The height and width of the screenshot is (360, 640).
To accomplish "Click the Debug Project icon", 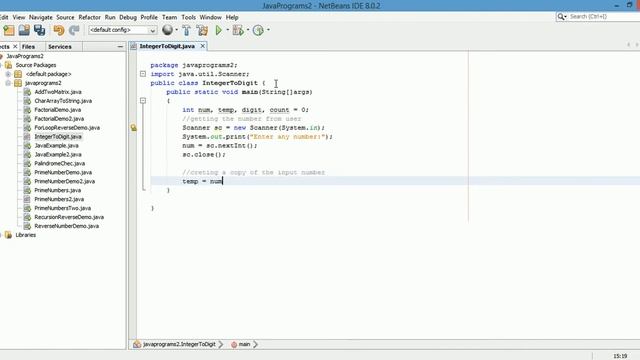I will coord(238,30).
